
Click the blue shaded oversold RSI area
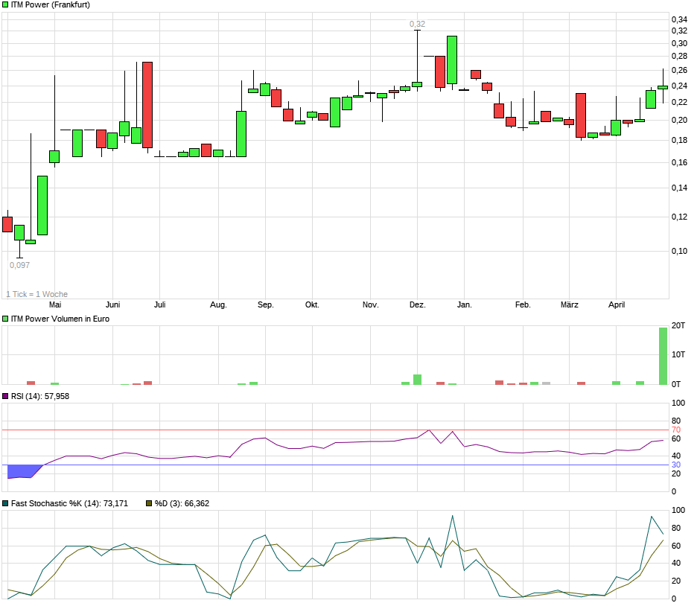point(21,471)
